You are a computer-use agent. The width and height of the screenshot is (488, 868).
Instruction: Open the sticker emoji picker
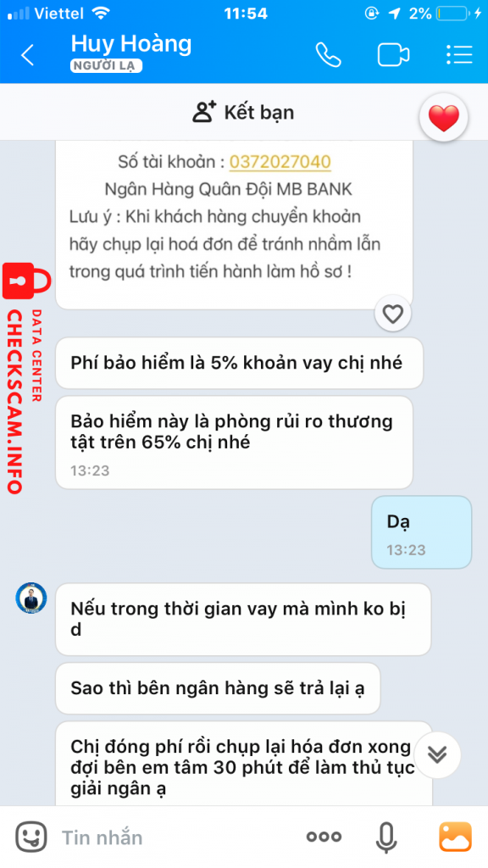click(x=31, y=837)
